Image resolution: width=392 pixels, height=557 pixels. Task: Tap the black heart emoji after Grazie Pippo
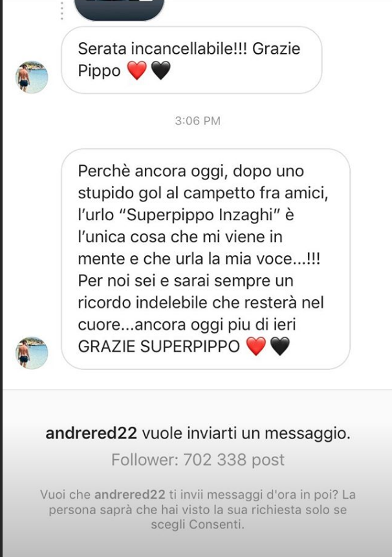point(160,71)
